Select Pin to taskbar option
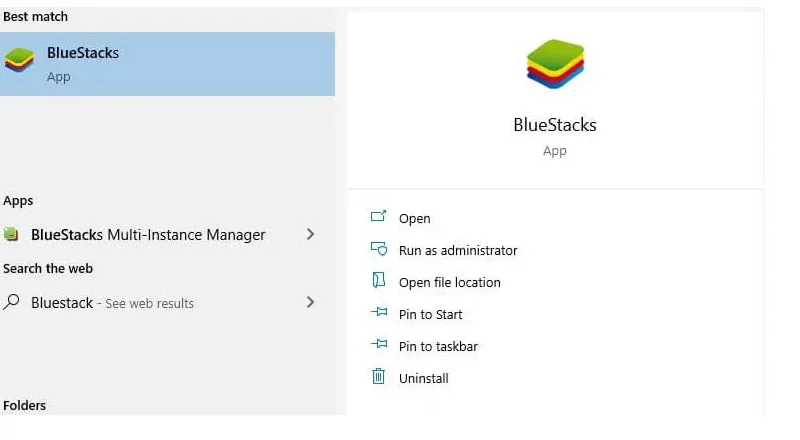The width and height of the screenshot is (800, 440). (438, 347)
